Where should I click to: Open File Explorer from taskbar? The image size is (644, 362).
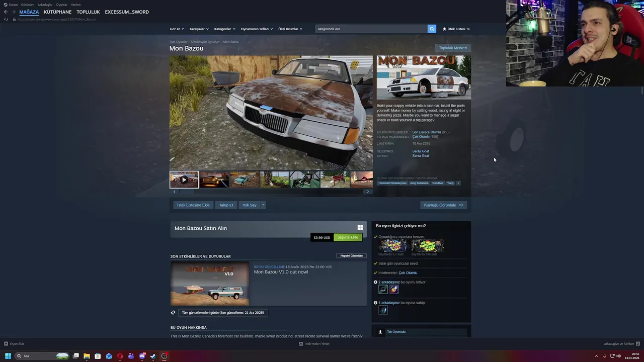click(87, 356)
